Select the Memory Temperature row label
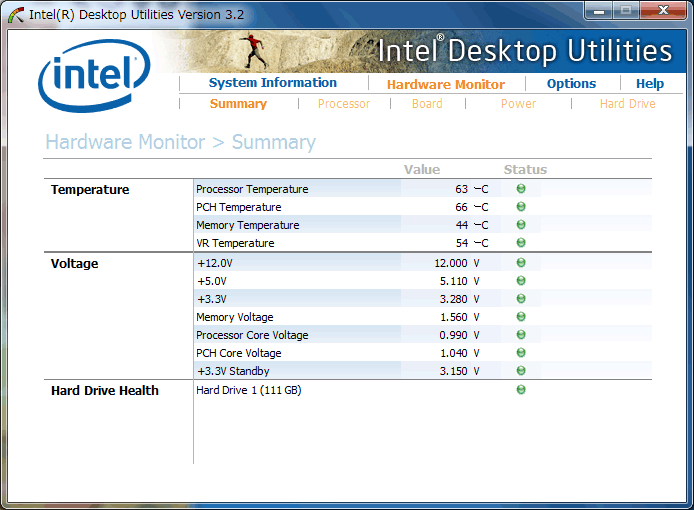The width and height of the screenshot is (694, 510). (x=248, y=225)
